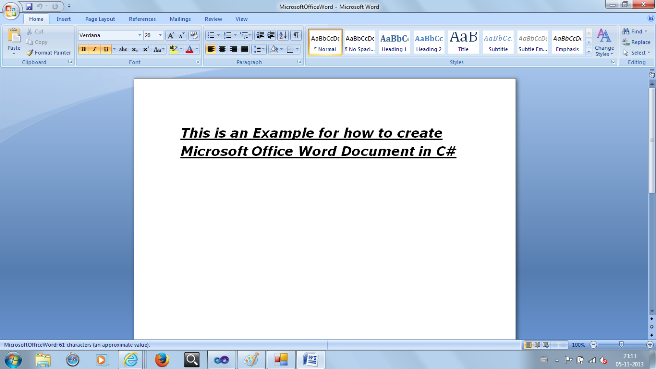Click Format Painter
Image resolution: width=656 pixels, height=369 pixels.
pyautogui.click(x=48, y=53)
